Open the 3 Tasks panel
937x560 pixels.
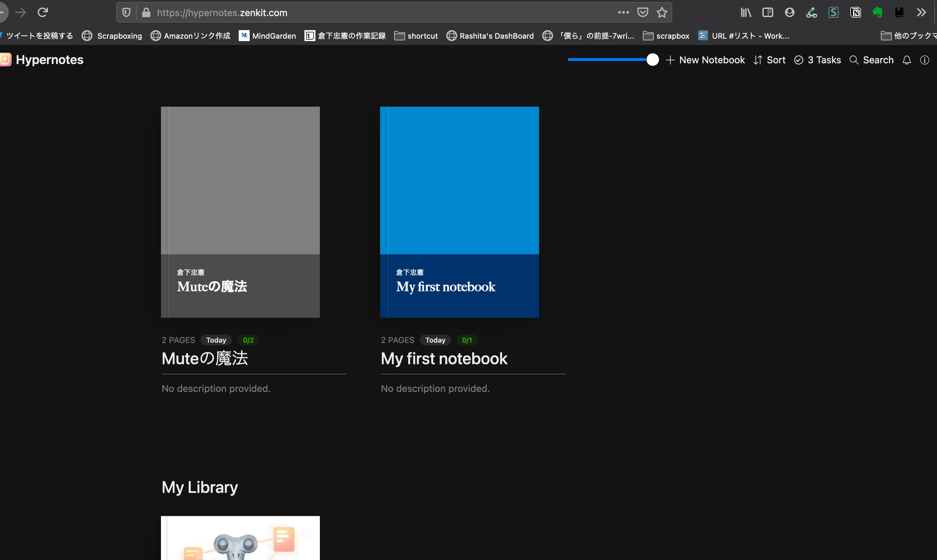[x=818, y=60]
